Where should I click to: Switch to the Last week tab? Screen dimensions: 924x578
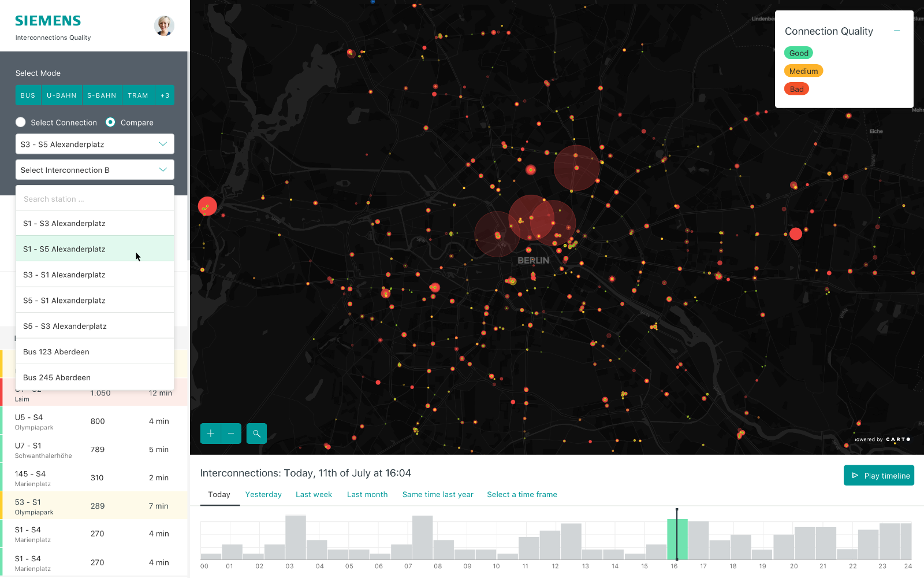(x=314, y=495)
